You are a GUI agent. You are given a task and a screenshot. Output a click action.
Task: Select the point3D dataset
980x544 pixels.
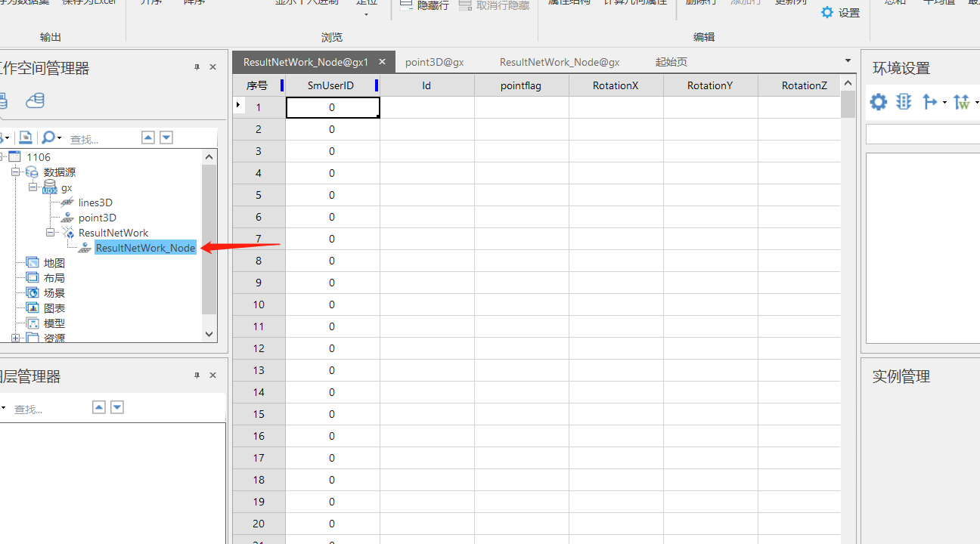[x=98, y=218]
